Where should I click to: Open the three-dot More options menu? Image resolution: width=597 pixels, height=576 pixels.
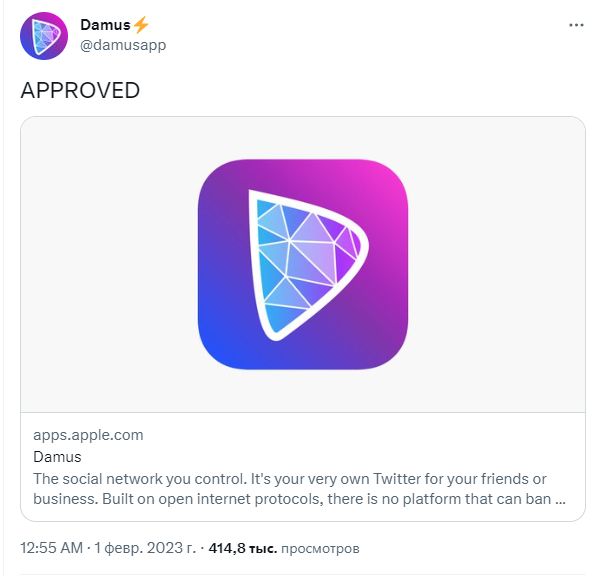tap(576, 25)
